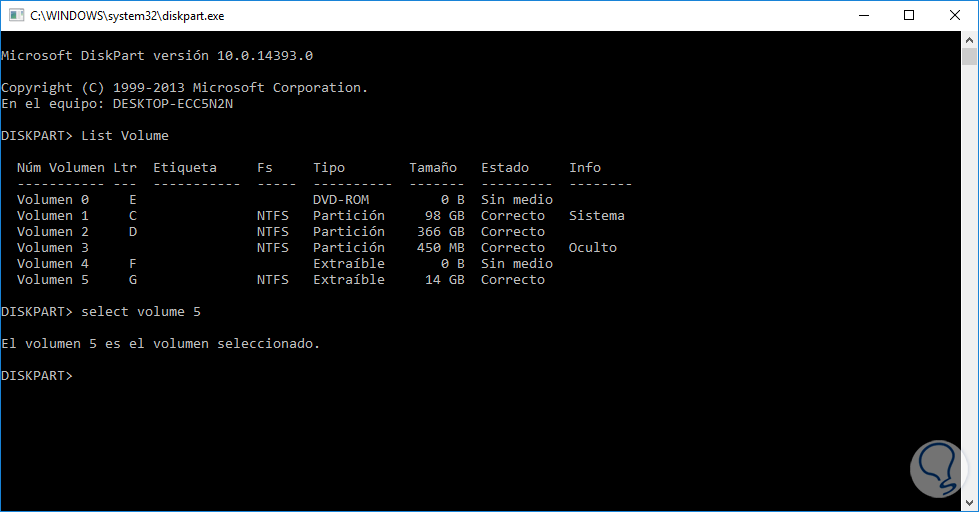Minimize the diskpart console window

click(861, 16)
